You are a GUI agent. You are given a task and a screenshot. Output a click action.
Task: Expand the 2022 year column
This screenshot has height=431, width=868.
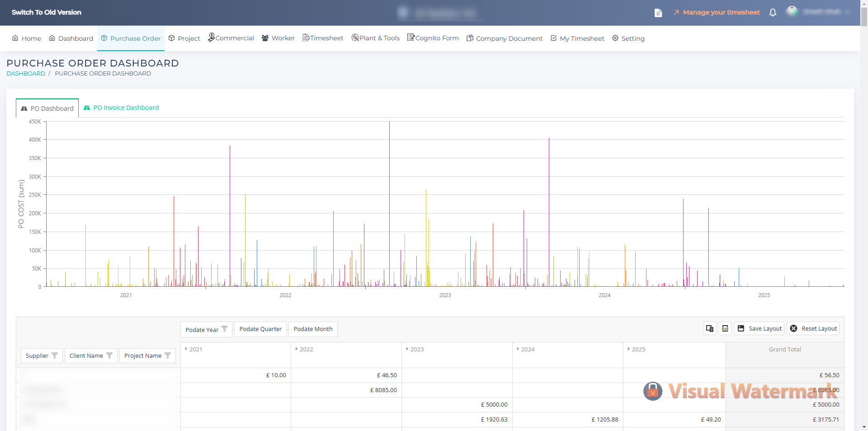coord(297,349)
